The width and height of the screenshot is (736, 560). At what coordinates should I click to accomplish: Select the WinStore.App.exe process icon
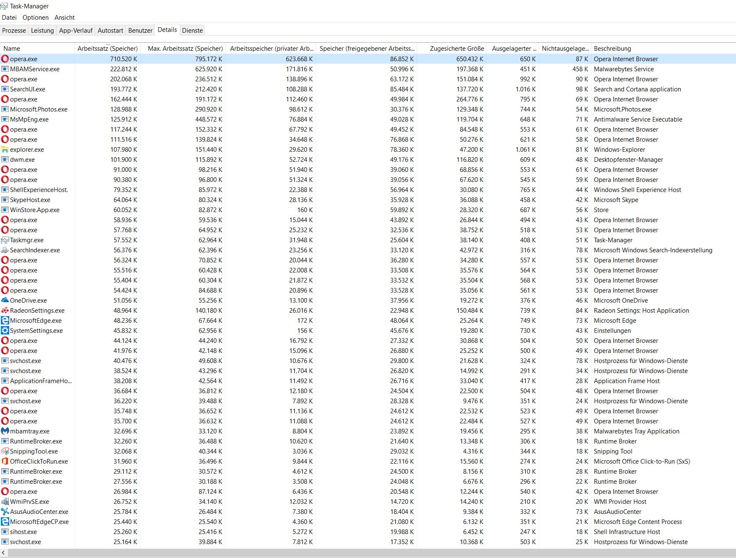coord(5,210)
